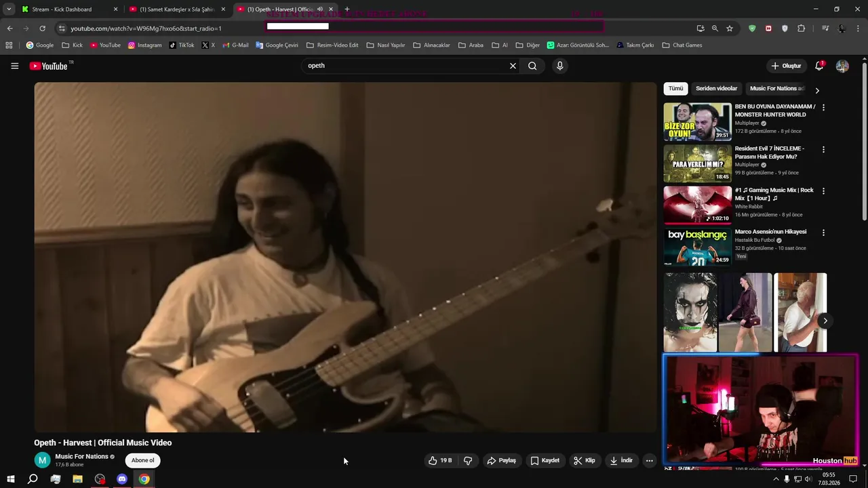Open Music For Nations channel avatar
Image resolution: width=868 pixels, height=488 pixels.
click(x=42, y=460)
